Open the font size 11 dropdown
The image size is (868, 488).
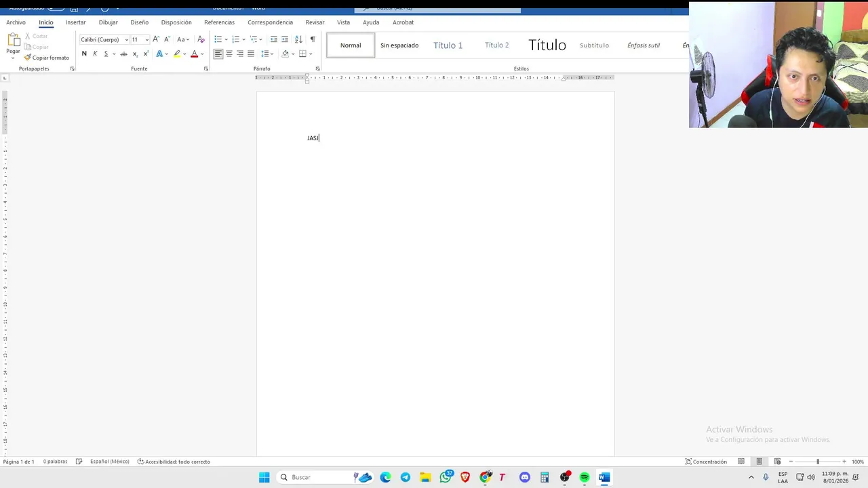click(146, 39)
